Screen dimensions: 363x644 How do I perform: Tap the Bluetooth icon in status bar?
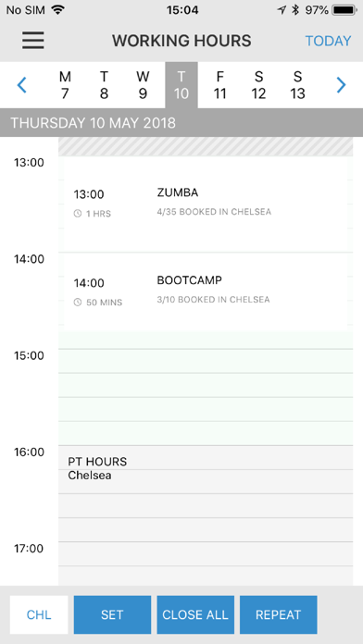point(294,10)
